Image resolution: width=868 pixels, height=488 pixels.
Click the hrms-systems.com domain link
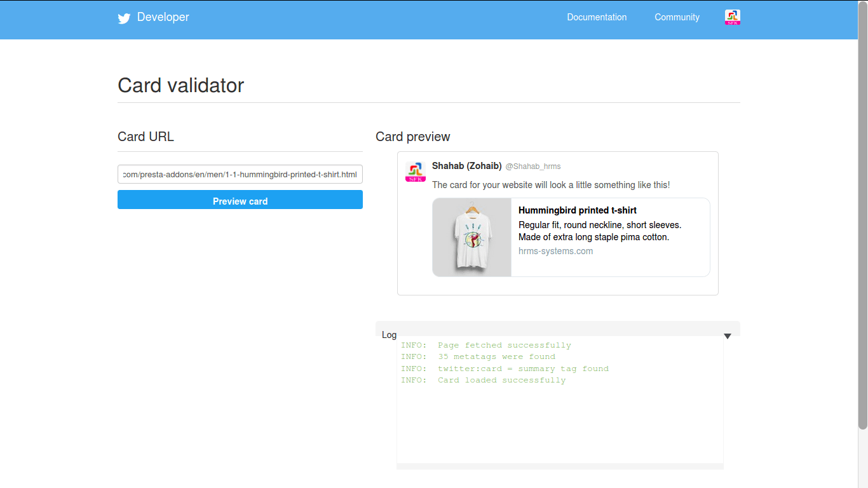pos(555,251)
